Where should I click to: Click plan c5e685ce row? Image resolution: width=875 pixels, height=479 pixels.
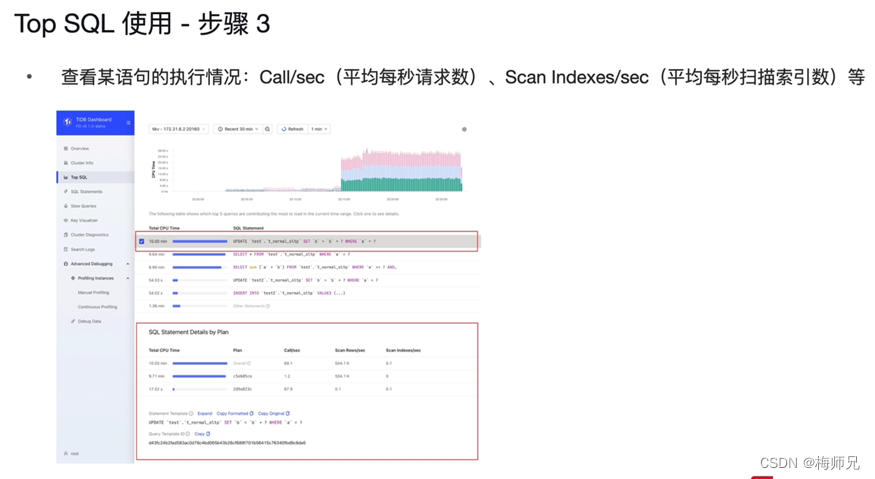(x=307, y=376)
